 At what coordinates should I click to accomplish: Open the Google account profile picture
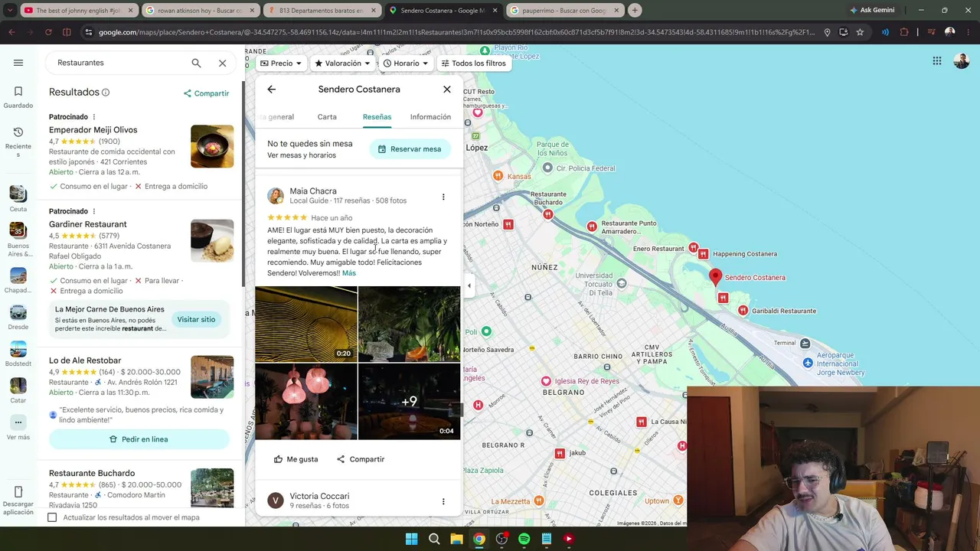click(962, 61)
